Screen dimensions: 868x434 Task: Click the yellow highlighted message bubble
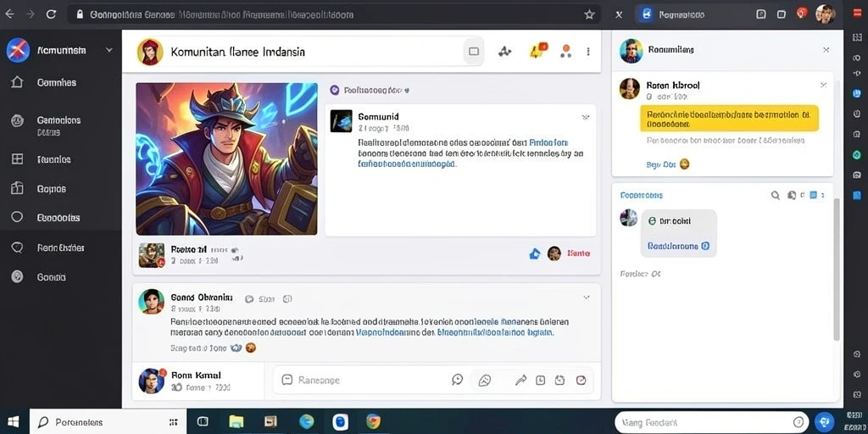pyautogui.click(x=729, y=119)
